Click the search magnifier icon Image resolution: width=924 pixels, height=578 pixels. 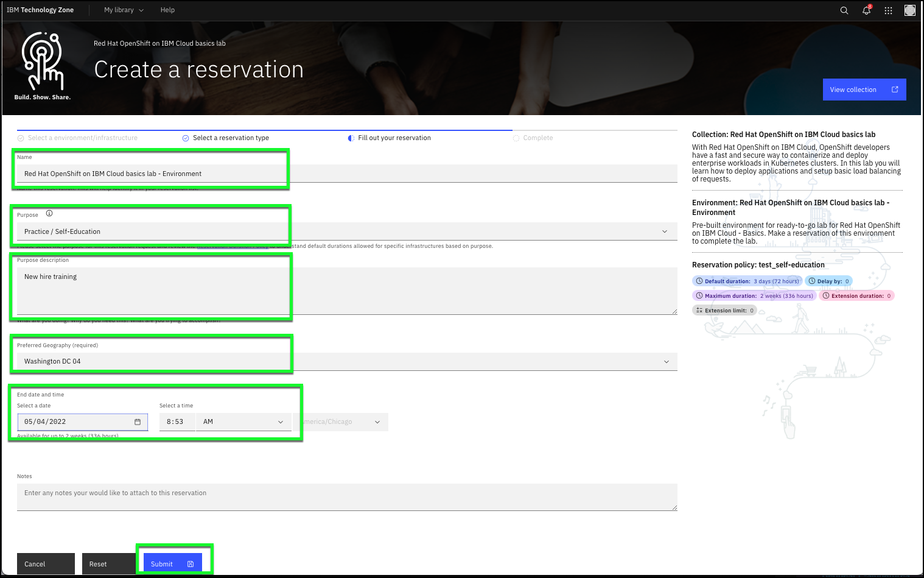pyautogui.click(x=844, y=10)
